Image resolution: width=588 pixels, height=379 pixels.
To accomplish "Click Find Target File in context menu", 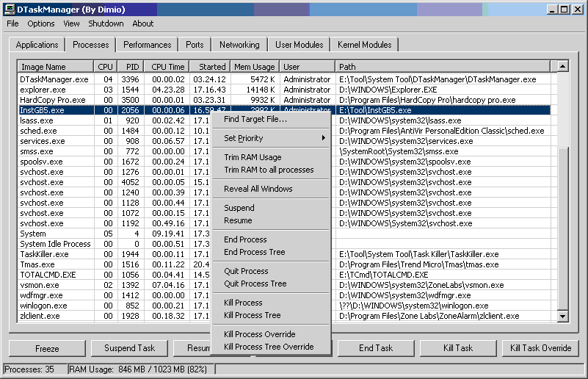I will [x=255, y=119].
